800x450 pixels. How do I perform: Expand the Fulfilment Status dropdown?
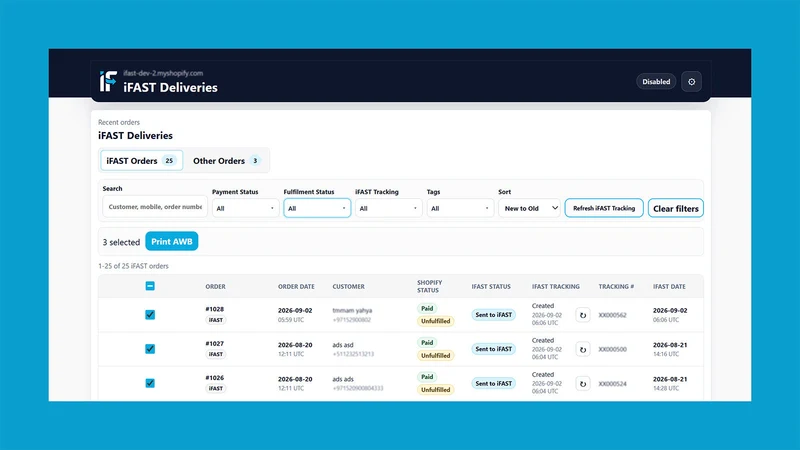[x=317, y=208]
